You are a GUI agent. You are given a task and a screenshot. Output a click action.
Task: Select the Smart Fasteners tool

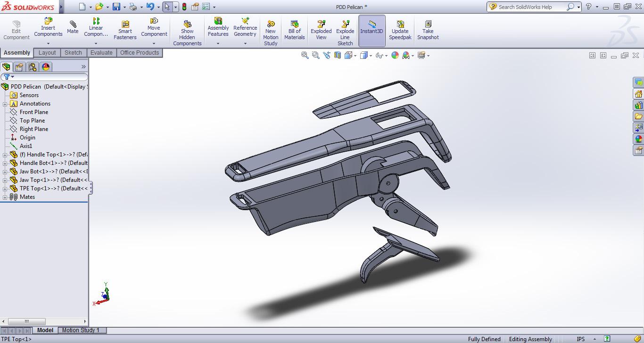click(125, 30)
